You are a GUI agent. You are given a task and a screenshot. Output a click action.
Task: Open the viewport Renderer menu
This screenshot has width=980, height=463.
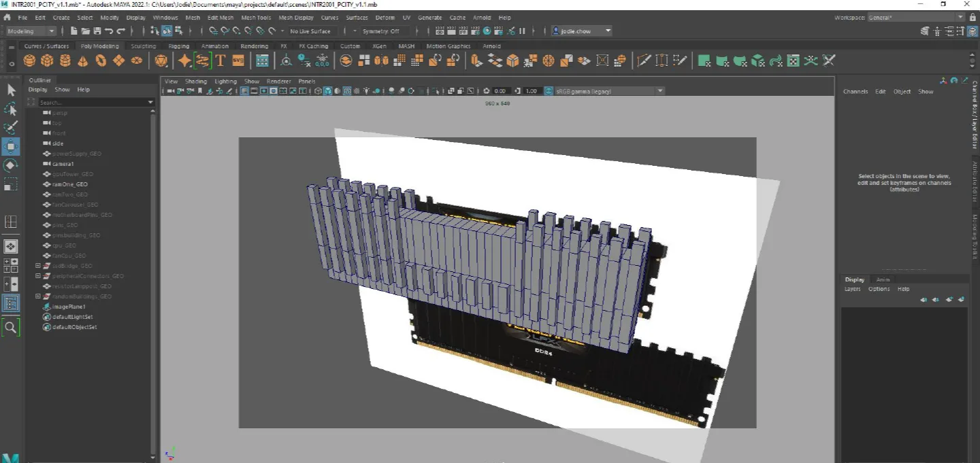(x=278, y=81)
